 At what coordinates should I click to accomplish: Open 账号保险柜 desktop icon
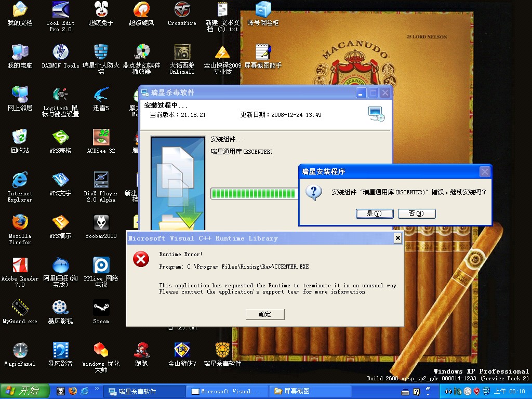pyautogui.click(x=263, y=14)
